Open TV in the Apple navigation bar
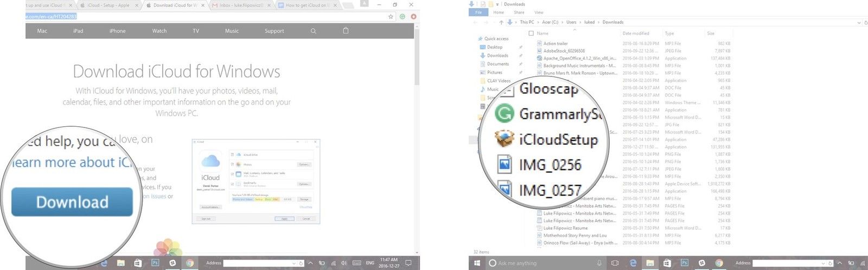 [x=196, y=31]
